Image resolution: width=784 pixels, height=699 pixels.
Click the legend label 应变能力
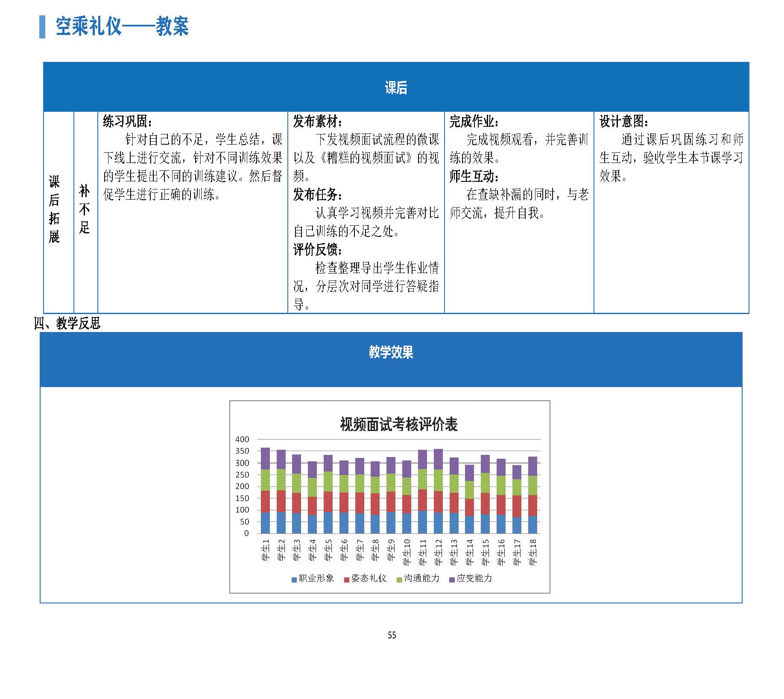(x=474, y=578)
